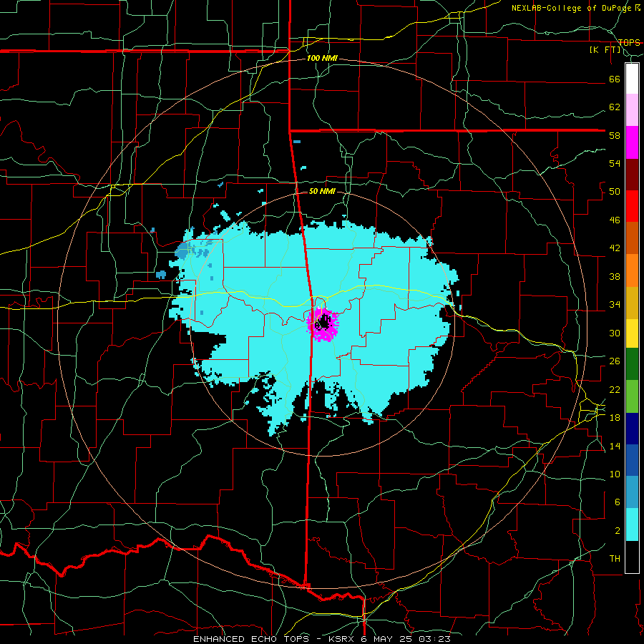Click the navy blue legend swatch

click(x=632, y=429)
